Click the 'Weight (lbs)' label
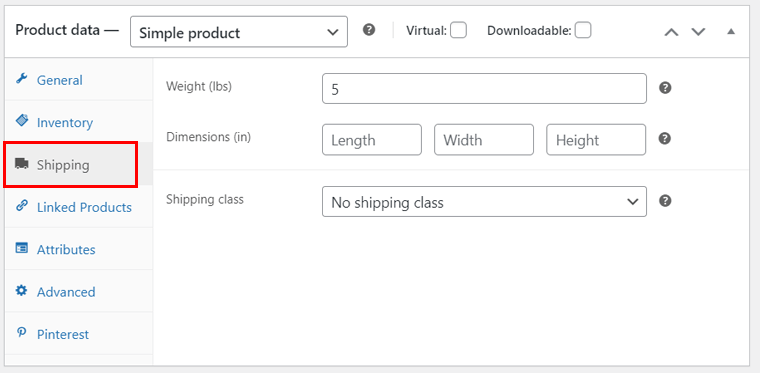This screenshot has width=760, height=373. pyautogui.click(x=199, y=86)
